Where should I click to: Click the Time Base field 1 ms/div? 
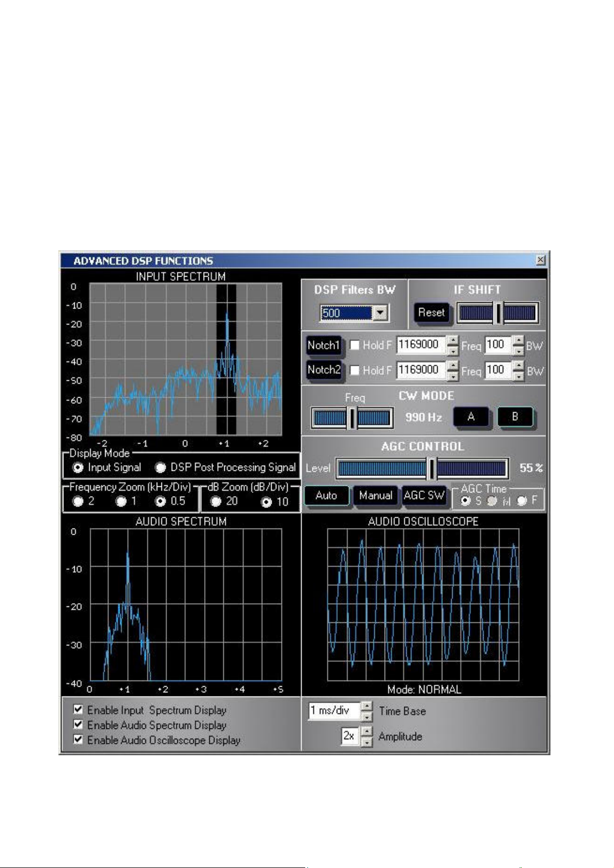[334, 711]
